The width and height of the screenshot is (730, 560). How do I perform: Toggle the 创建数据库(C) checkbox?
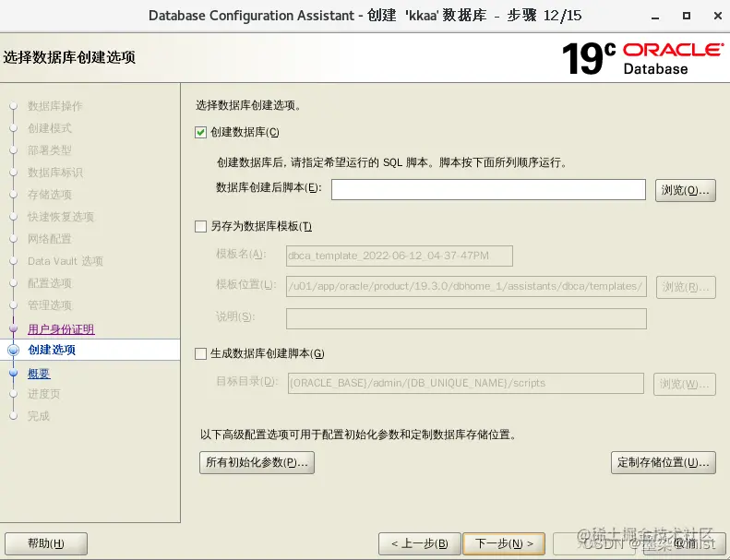(x=200, y=133)
